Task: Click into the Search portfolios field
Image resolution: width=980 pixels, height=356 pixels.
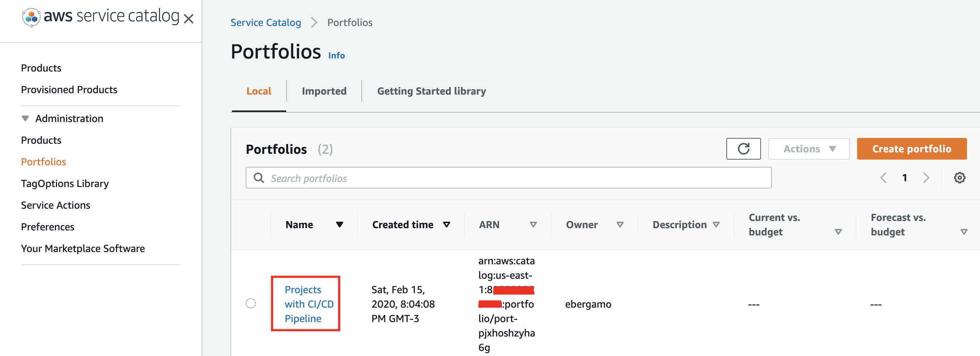Action: [x=508, y=177]
